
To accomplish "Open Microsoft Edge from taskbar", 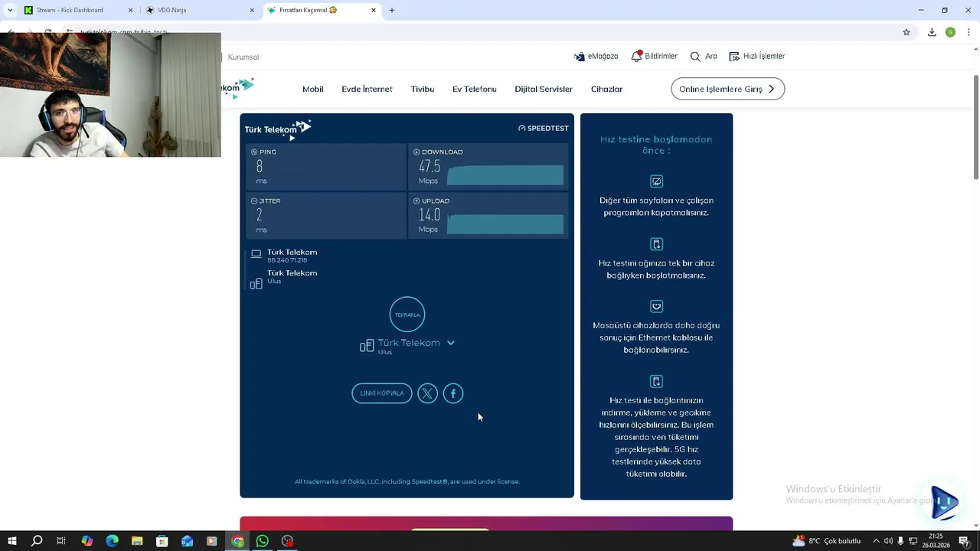I will (x=112, y=541).
